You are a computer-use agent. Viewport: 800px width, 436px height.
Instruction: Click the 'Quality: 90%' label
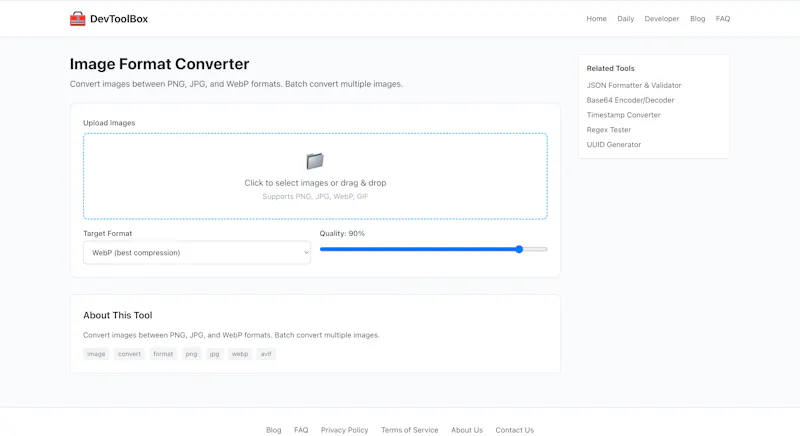click(342, 234)
